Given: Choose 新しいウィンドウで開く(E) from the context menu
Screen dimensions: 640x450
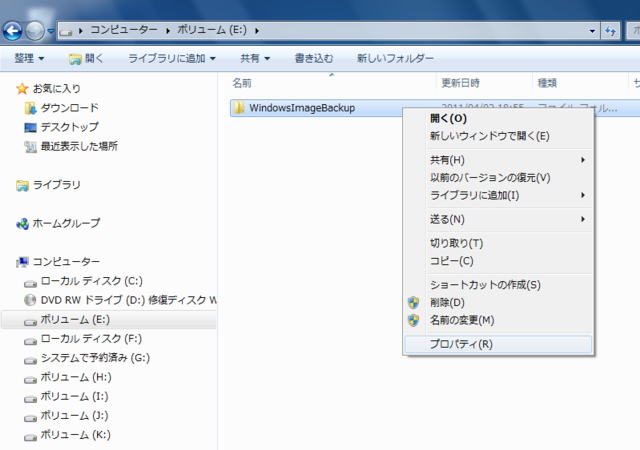Looking at the screenshot, I should (x=498, y=136).
